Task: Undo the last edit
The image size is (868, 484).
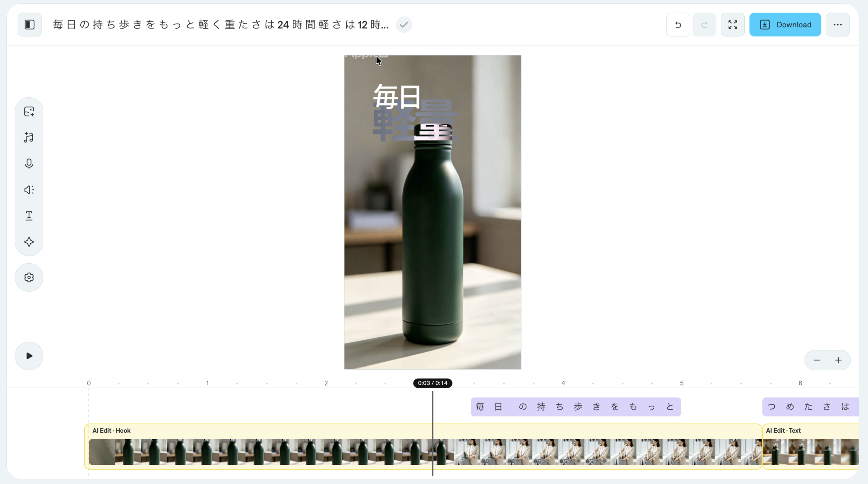Action: point(678,25)
